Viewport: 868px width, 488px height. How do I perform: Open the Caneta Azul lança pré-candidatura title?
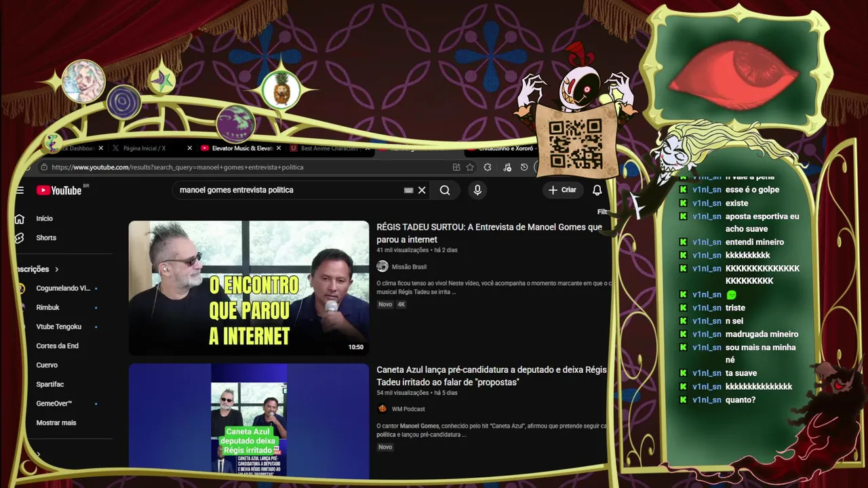[x=492, y=376]
